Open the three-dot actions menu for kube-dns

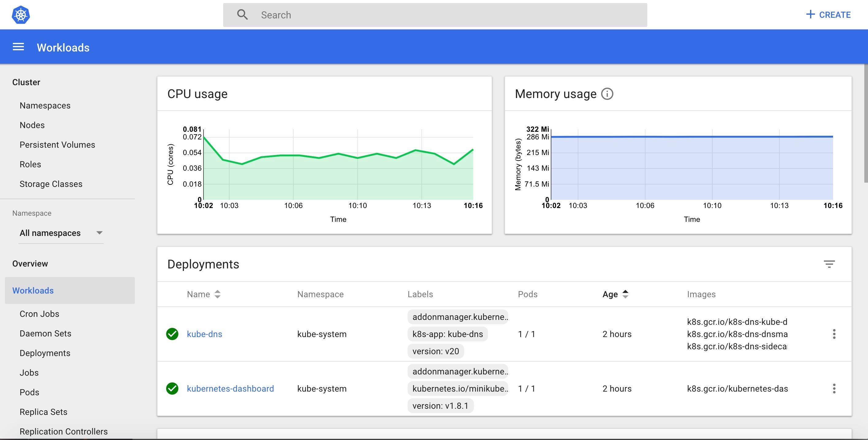(835, 334)
